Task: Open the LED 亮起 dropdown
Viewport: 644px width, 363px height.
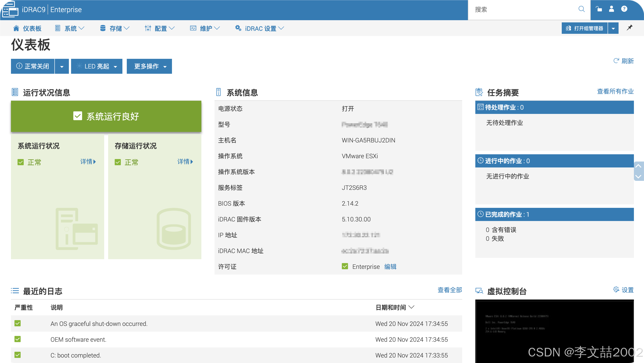Action: pos(97,66)
